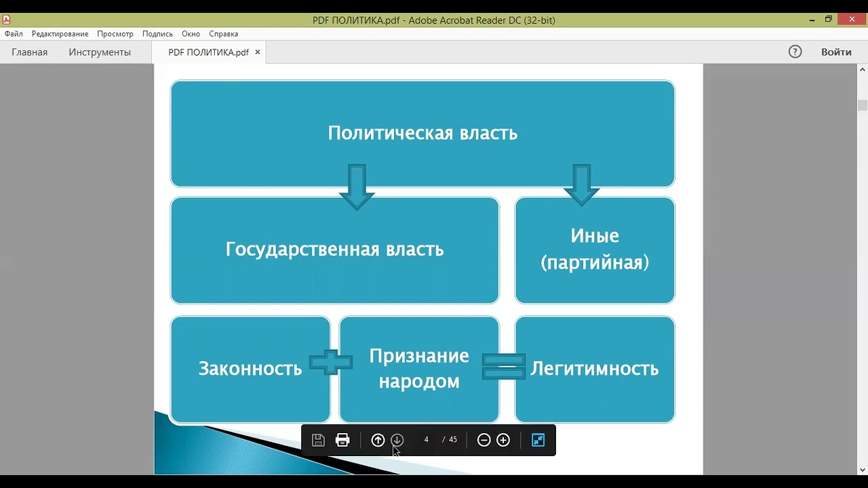Click the vertical scrollbar thumb
Image resolution: width=868 pixels, height=488 pixels.
coord(863,105)
